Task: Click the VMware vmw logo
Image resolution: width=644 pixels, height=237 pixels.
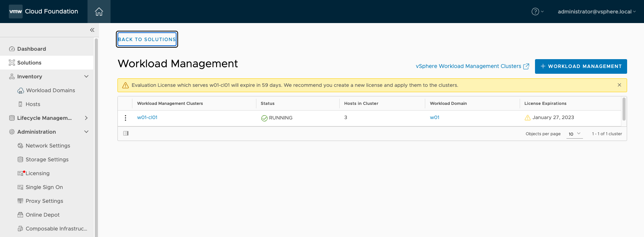Action: pos(16,12)
